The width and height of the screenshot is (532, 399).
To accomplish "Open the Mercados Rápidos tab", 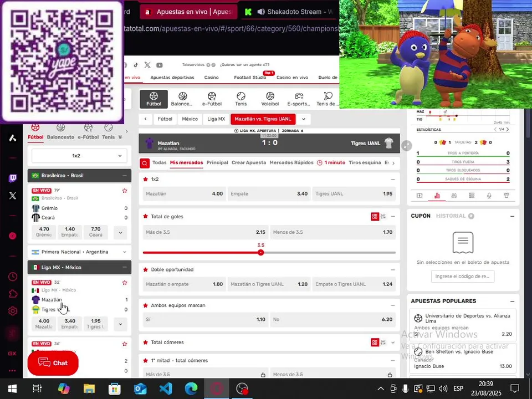I will click(x=291, y=162).
